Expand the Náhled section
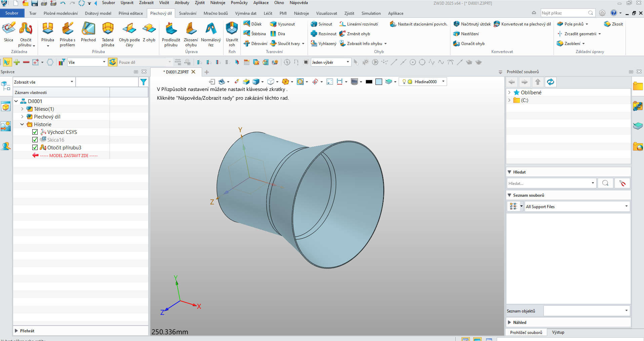 (510, 322)
